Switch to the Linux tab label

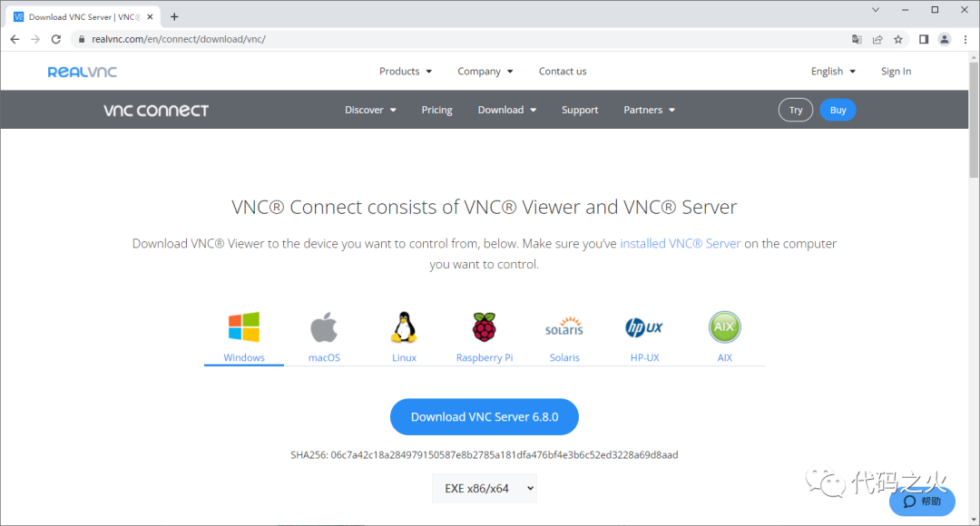click(405, 357)
